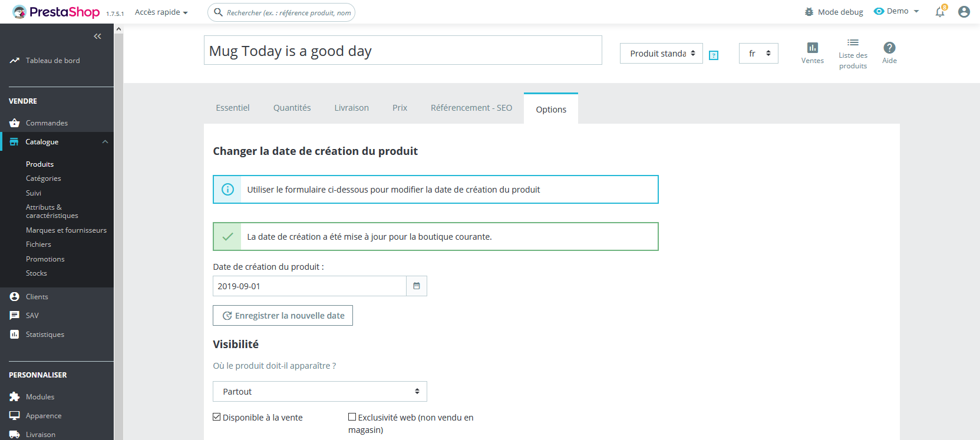Switch to the Référencement - SEO tab
The height and width of the screenshot is (440, 980).
coord(471,108)
